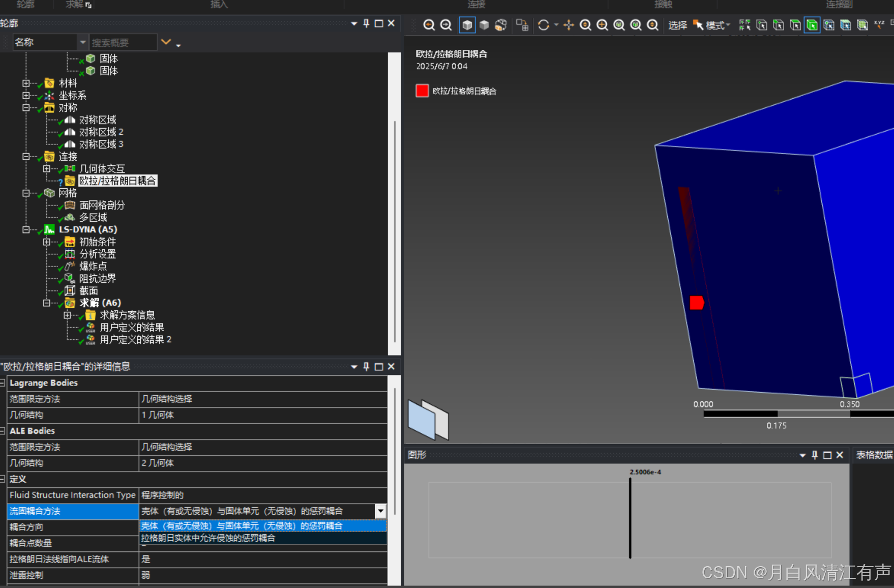Open the outline panel options arrow

[x=354, y=23]
